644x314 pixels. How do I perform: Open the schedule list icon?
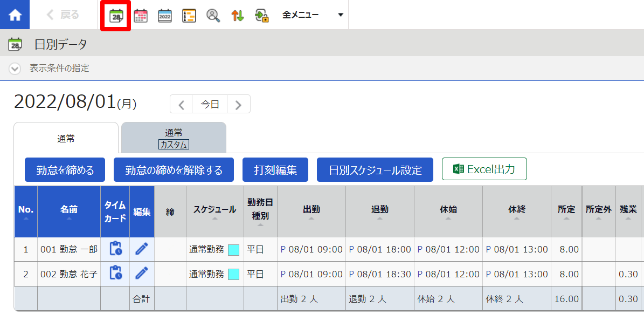click(189, 16)
